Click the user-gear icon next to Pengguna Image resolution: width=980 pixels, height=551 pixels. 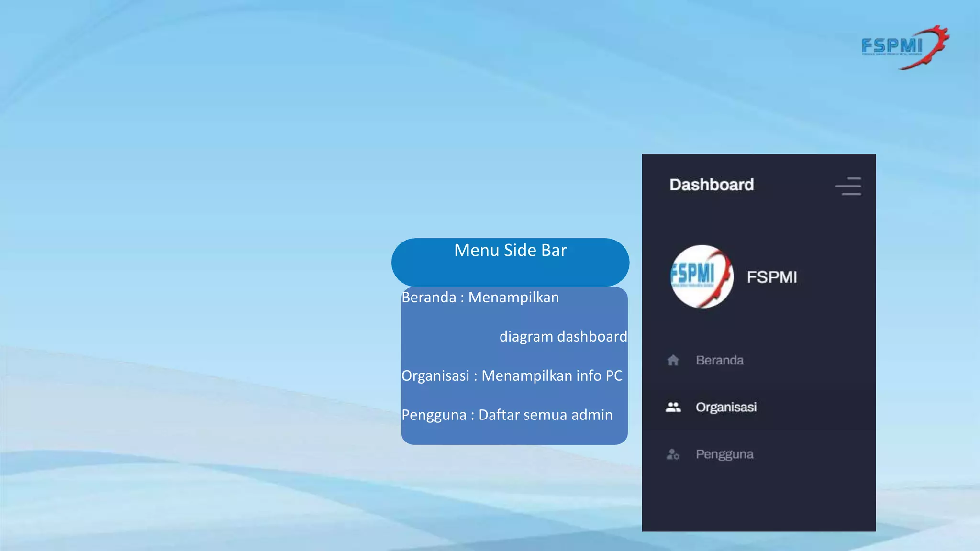(x=673, y=454)
